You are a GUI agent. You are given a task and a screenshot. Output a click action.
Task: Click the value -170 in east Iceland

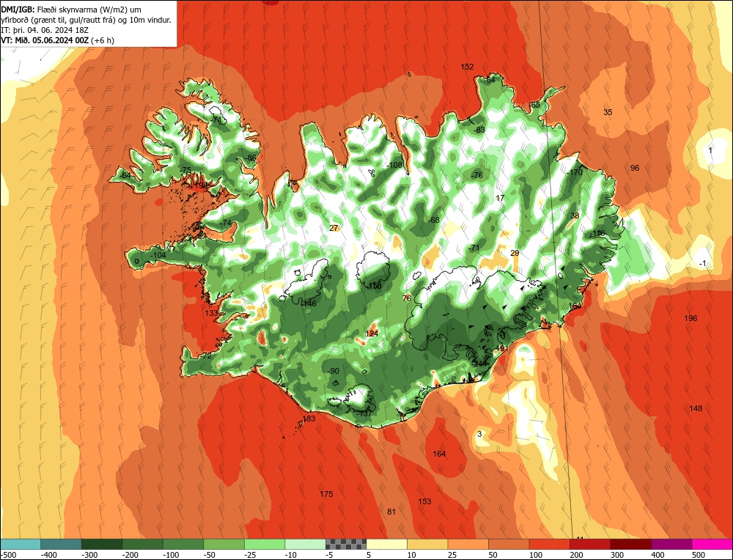tap(575, 172)
